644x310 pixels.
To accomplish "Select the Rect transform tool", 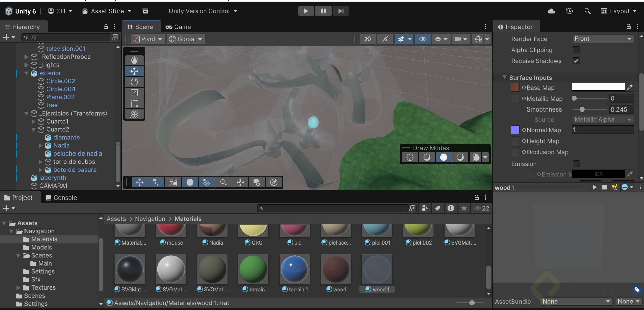I will (134, 103).
